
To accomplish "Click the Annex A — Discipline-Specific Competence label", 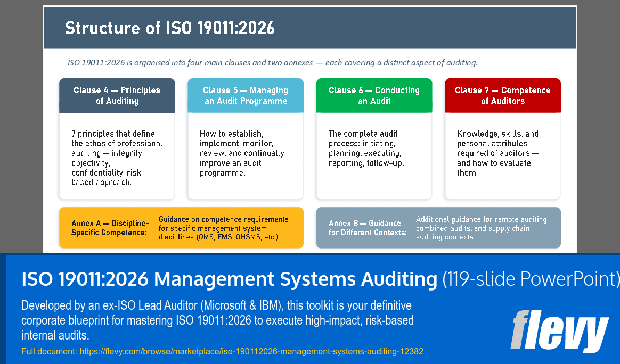I will click(110, 228).
